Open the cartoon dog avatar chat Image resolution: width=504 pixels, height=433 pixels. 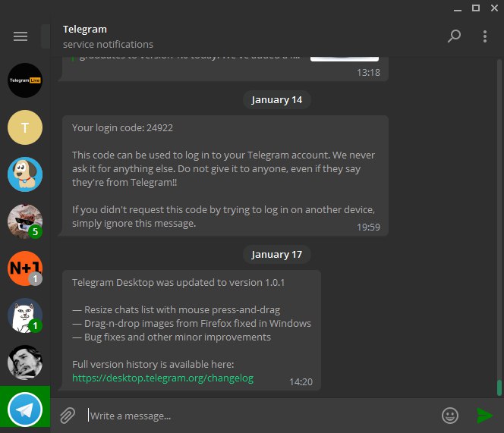[25, 174]
